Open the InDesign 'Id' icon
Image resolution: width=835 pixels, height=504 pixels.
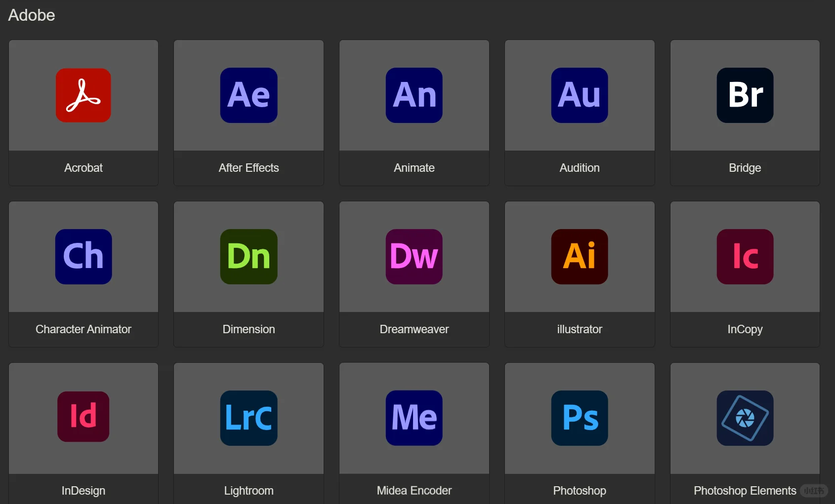click(83, 417)
